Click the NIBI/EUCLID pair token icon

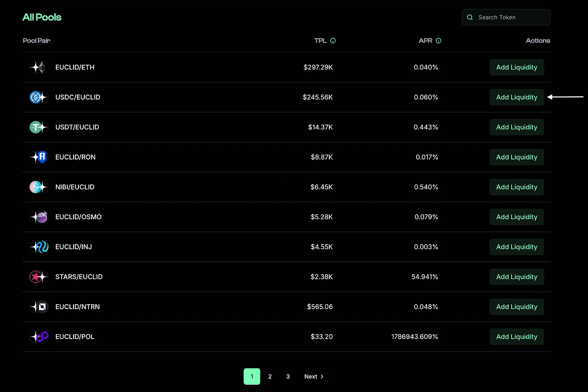(39, 187)
